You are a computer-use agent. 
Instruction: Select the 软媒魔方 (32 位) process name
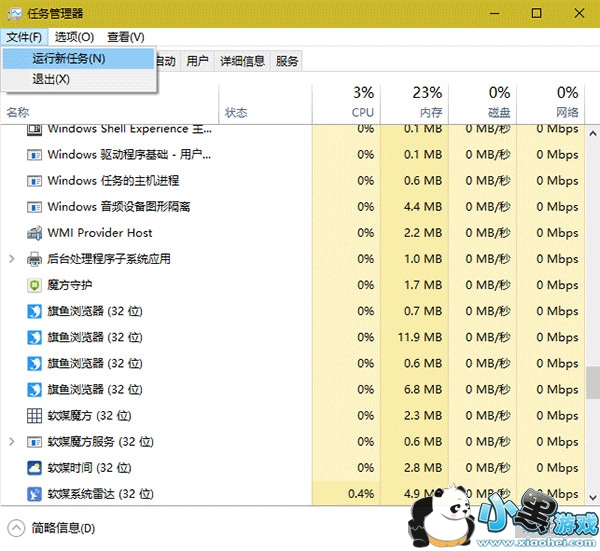point(90,416)
